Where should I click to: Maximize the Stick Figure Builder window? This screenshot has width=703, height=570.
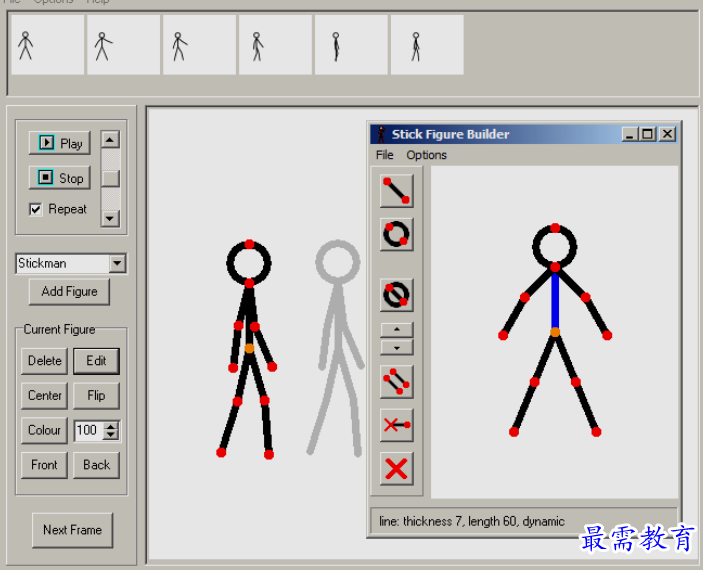(x=647, y=134)
